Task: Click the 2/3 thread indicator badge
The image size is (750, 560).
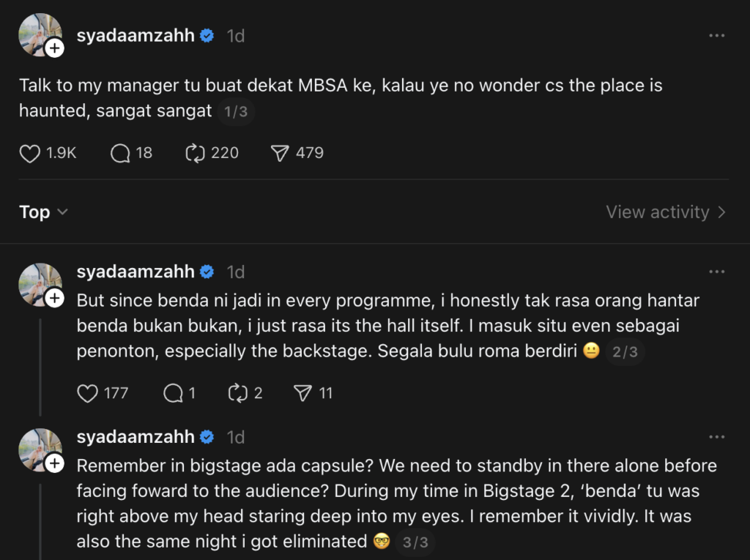Action: click(625, 352)
